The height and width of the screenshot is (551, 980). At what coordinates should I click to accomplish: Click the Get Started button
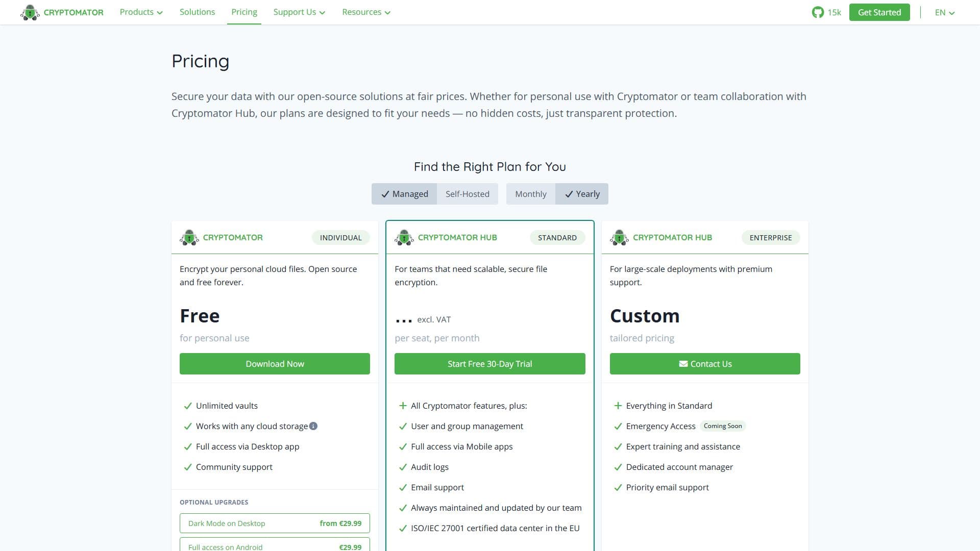tap(879, 12)
